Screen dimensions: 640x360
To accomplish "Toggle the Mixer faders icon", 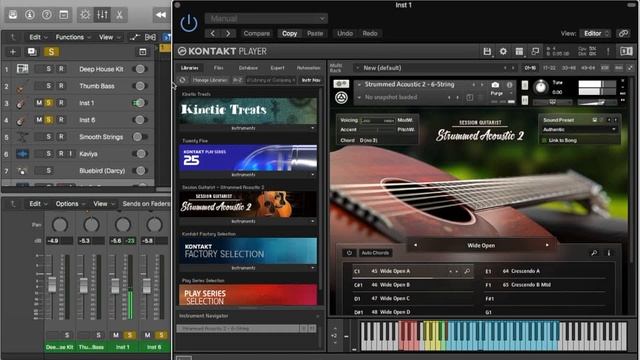I will 102,15.
